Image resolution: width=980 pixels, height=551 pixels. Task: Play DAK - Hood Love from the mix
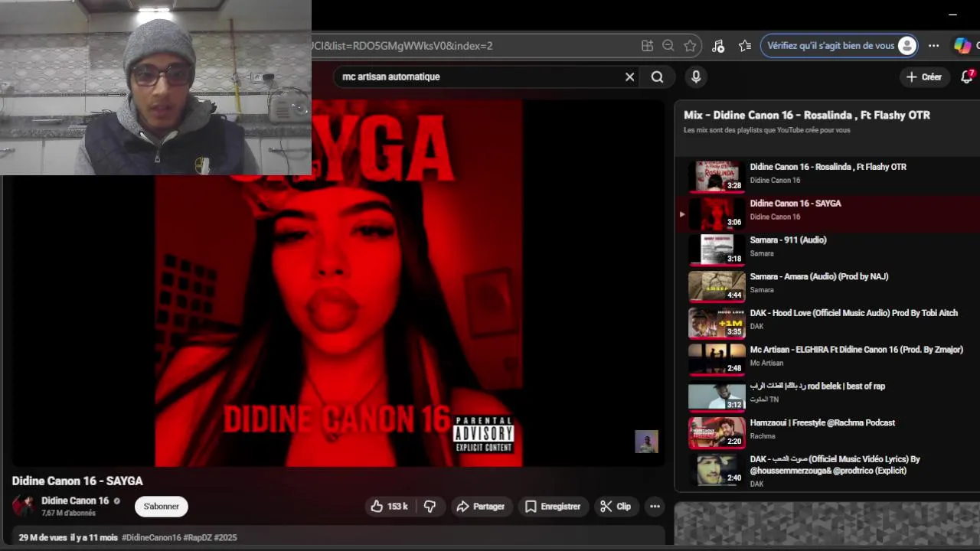click(x=827, y=323)
